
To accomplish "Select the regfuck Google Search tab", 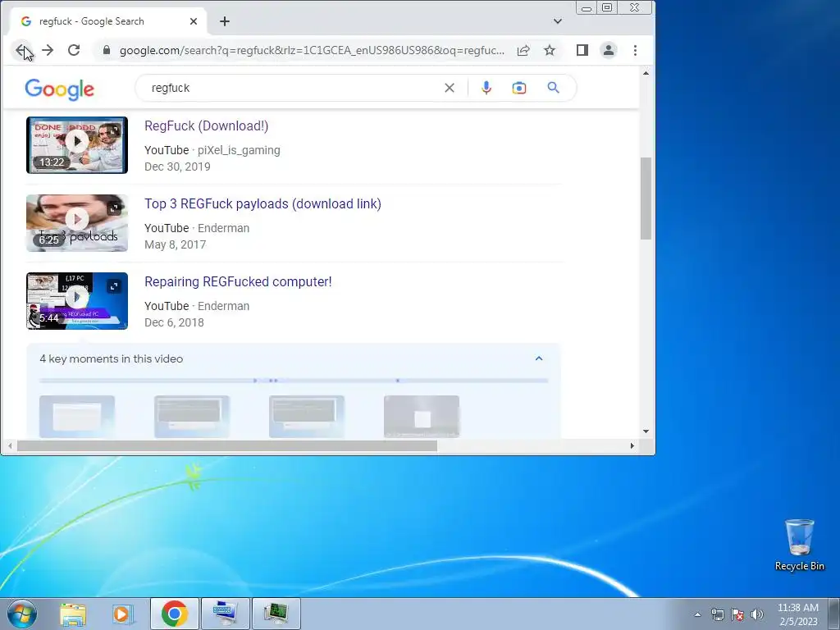I will tap(107, 21).
